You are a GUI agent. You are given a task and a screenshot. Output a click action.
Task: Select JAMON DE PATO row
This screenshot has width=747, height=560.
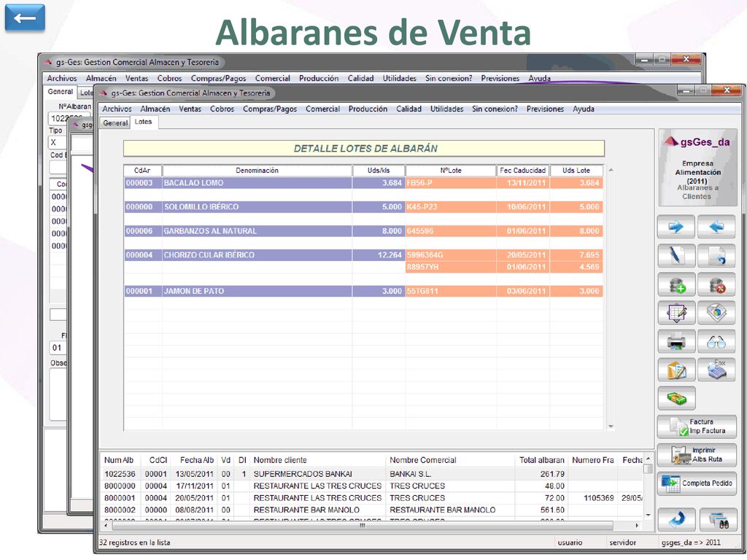pyautogui.click(x=363, y=291)
